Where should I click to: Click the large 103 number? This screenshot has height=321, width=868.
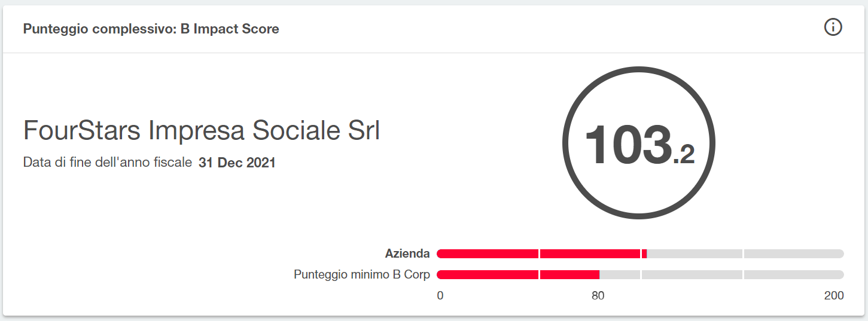tap(628, 144)
